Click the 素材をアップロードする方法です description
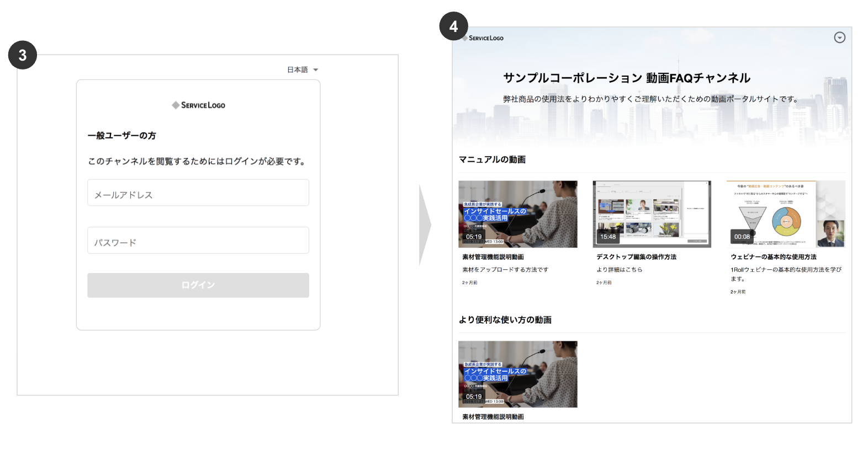The height and width of the screenshot is (449, 868). (x=505, y=270)
